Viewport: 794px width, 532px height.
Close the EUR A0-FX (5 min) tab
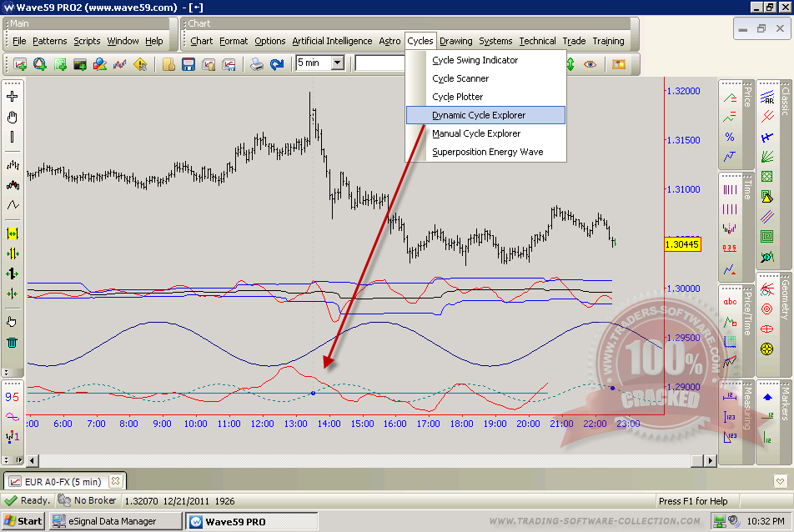(x=115, y=481)
